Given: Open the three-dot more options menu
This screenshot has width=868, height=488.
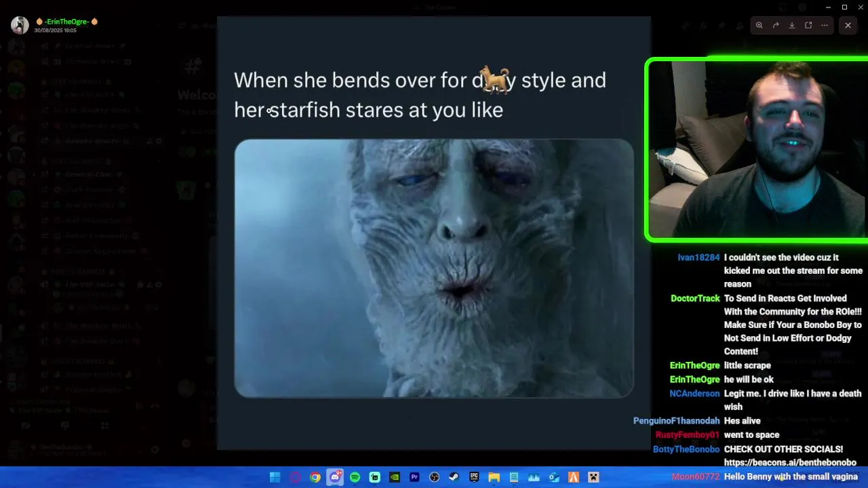Looking at the screenshot, I should tap(825, 25).
